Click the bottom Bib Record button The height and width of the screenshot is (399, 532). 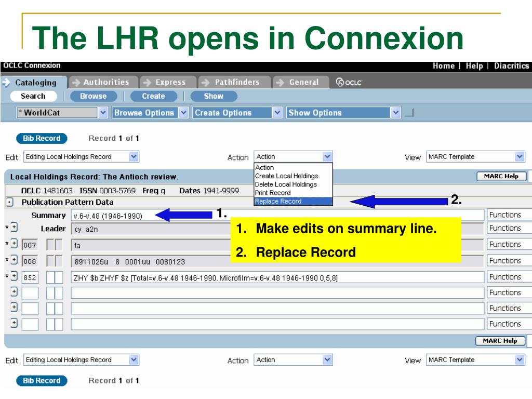(42, 381)
